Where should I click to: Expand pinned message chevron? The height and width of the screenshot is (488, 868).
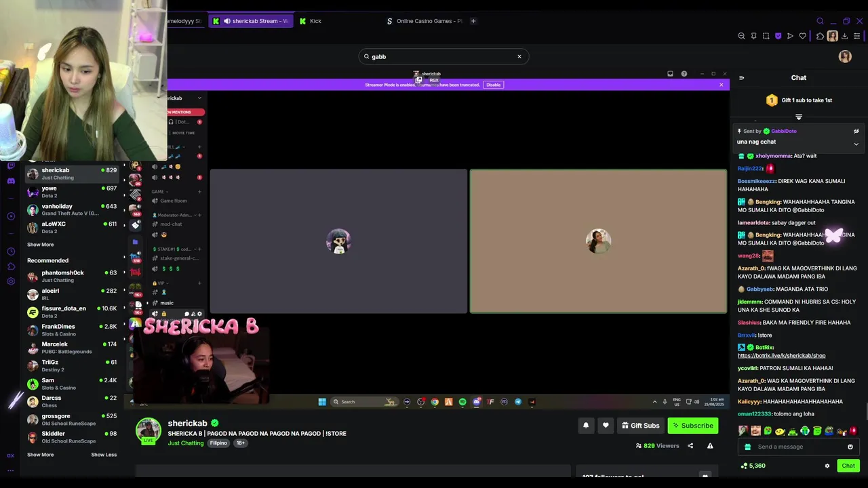point(856,144)
